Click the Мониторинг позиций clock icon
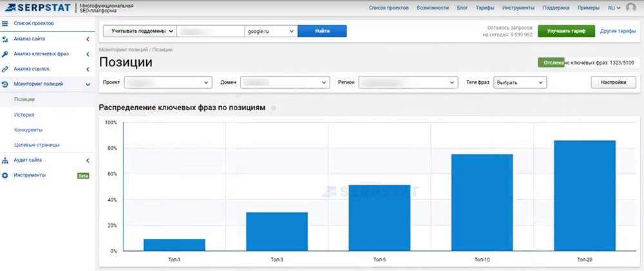Image resolution: width=644 pixels, height=271 pixels. click(x=5, y=84)
